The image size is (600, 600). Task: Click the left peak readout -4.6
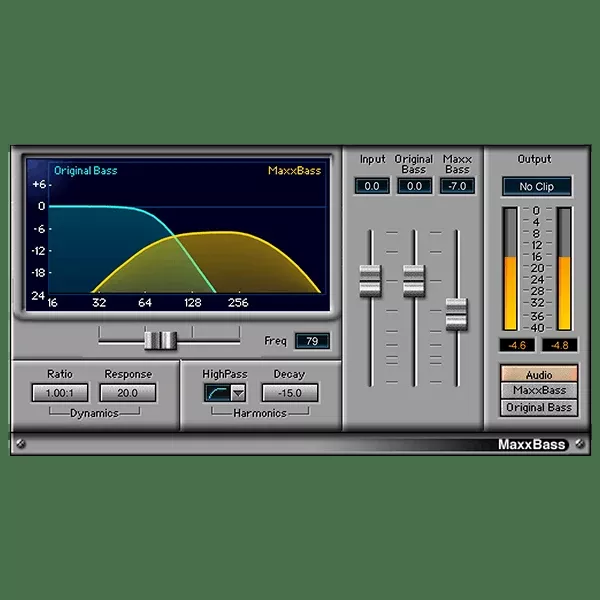click(x=517, y=345)
